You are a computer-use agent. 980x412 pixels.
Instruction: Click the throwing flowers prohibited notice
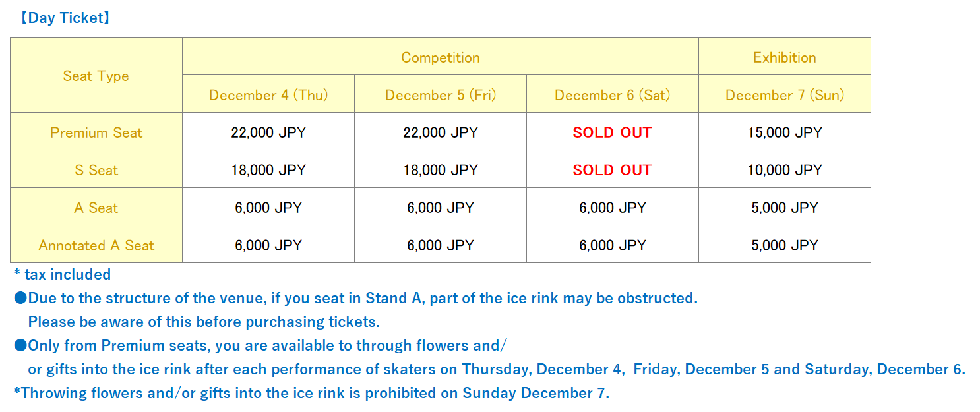click(x=311, y=393)
